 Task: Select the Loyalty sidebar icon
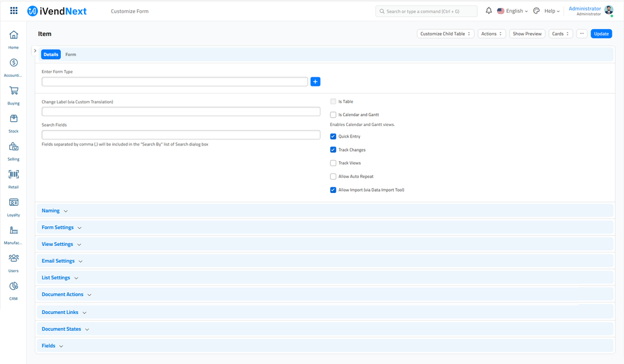pyautogui.click(x=13, y=203)
